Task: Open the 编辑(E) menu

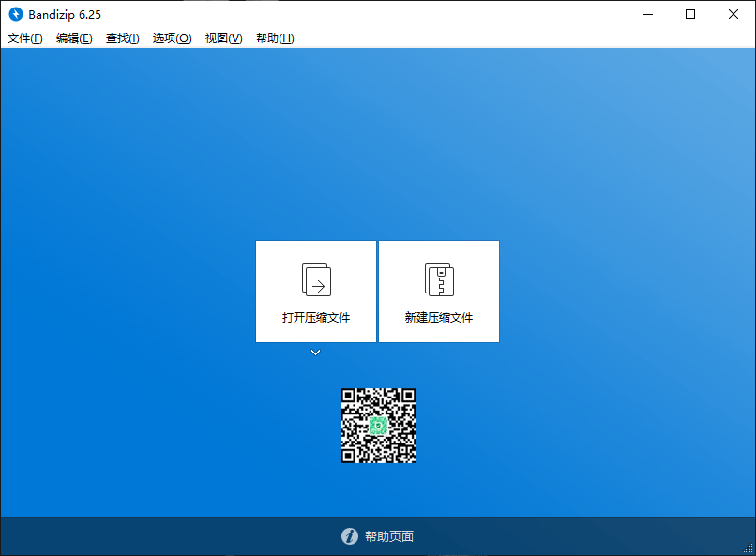Action: point(74,38)
